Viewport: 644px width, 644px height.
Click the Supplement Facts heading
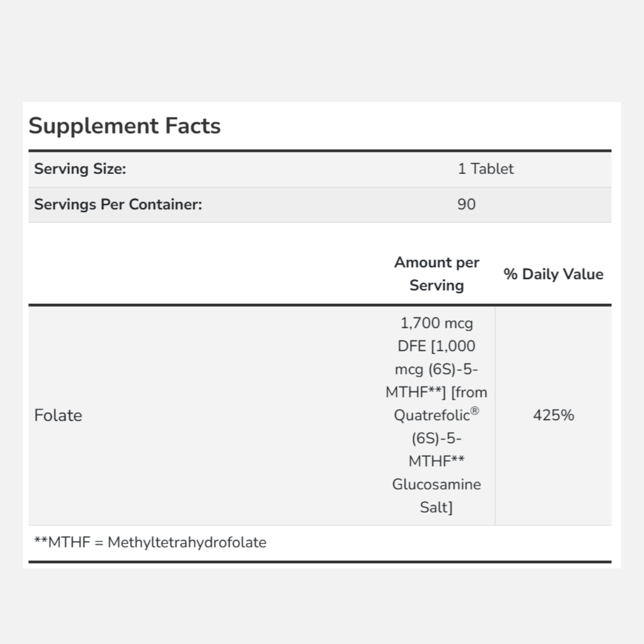point(125,126)
